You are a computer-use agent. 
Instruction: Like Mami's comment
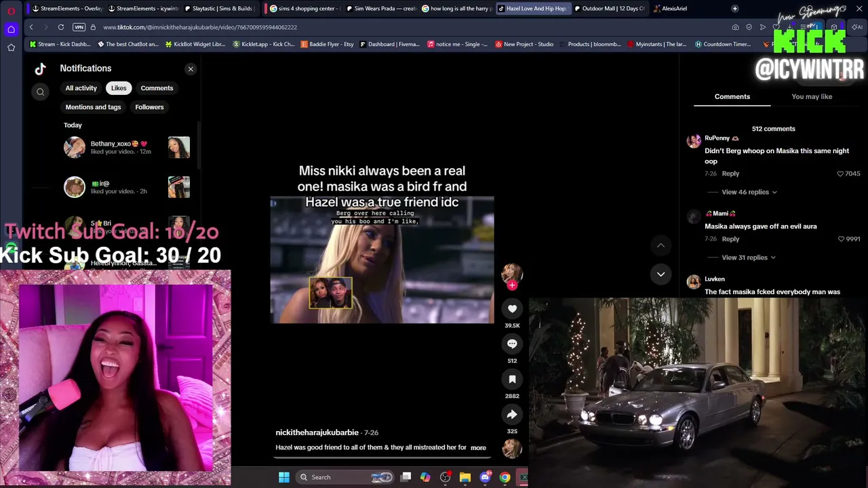[x=841, y=239]
